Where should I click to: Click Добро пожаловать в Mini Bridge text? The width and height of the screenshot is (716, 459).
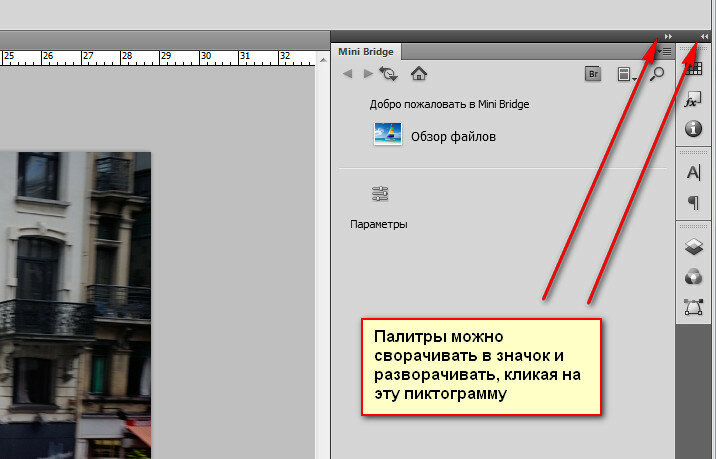point(449,104)
